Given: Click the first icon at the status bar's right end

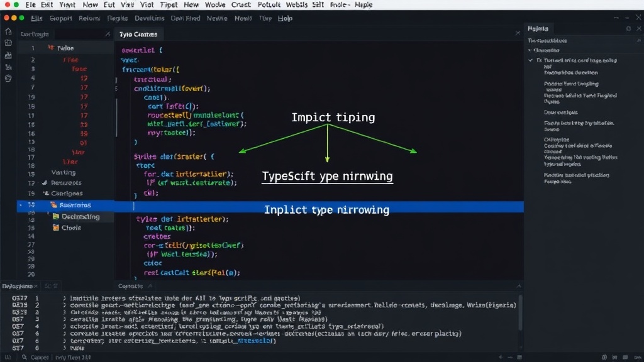Looking at the screenshot, I should (x=604, y=358).
